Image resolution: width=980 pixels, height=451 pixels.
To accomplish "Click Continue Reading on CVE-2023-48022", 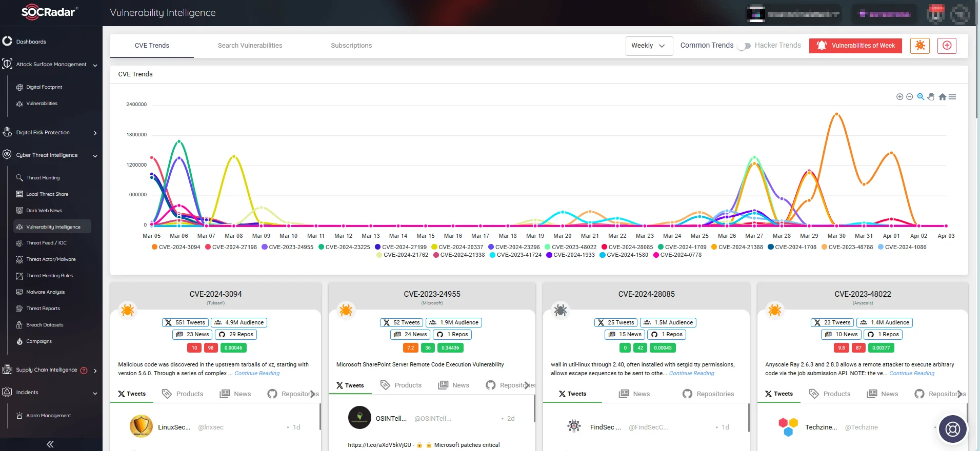I will click(912, 373).
